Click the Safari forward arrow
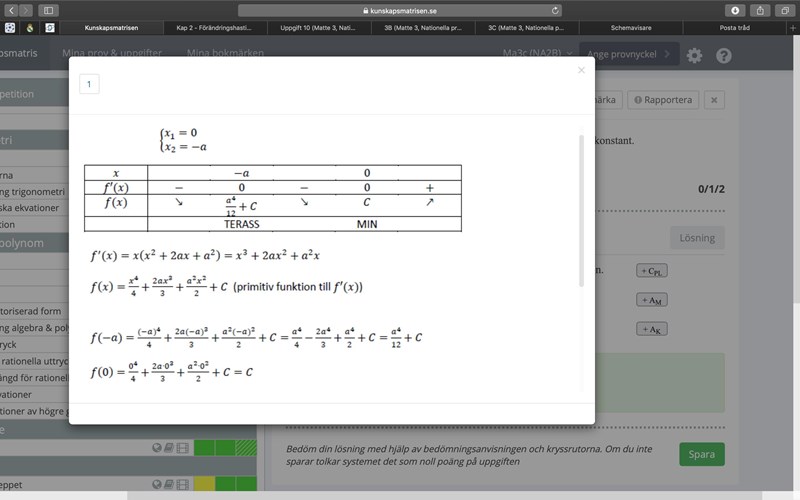The height and width of the screenshot is (500, 800). tap(24, 10)
